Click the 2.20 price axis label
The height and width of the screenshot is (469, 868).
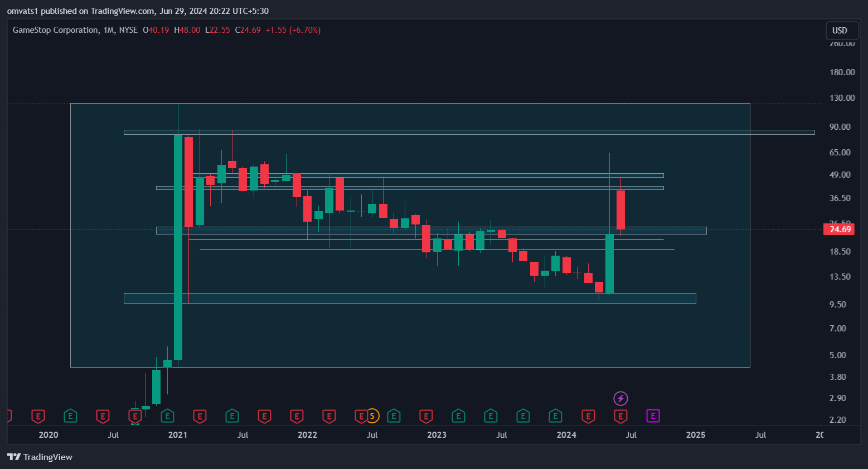pyautogui.click(x=838, y=419)
